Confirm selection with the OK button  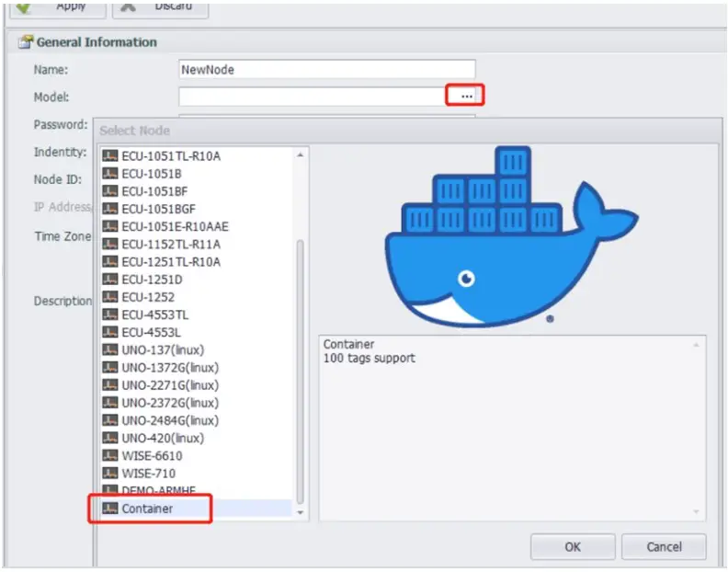573,547
